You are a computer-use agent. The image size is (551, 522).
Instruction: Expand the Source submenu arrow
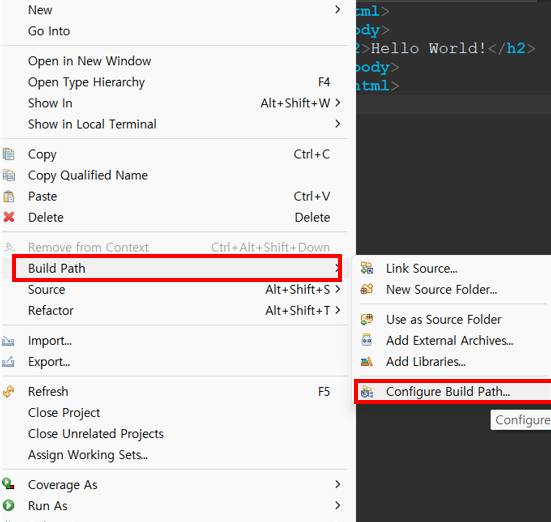(x=338, y=289)
